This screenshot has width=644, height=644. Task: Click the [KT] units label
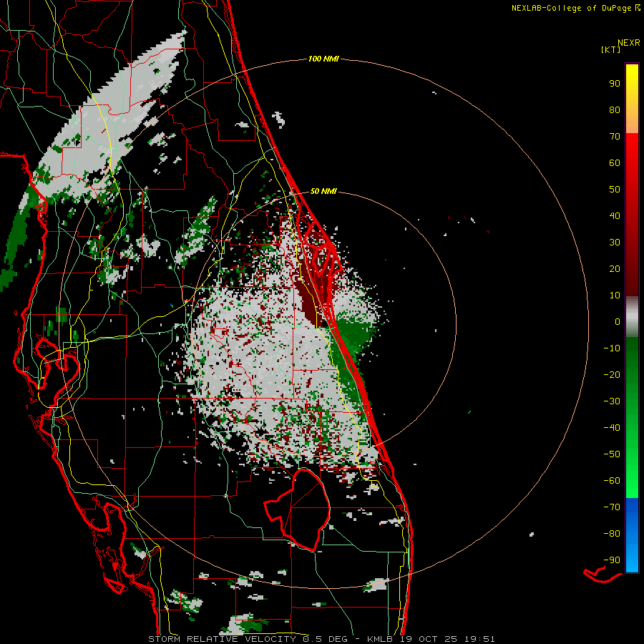coord(611,49)
